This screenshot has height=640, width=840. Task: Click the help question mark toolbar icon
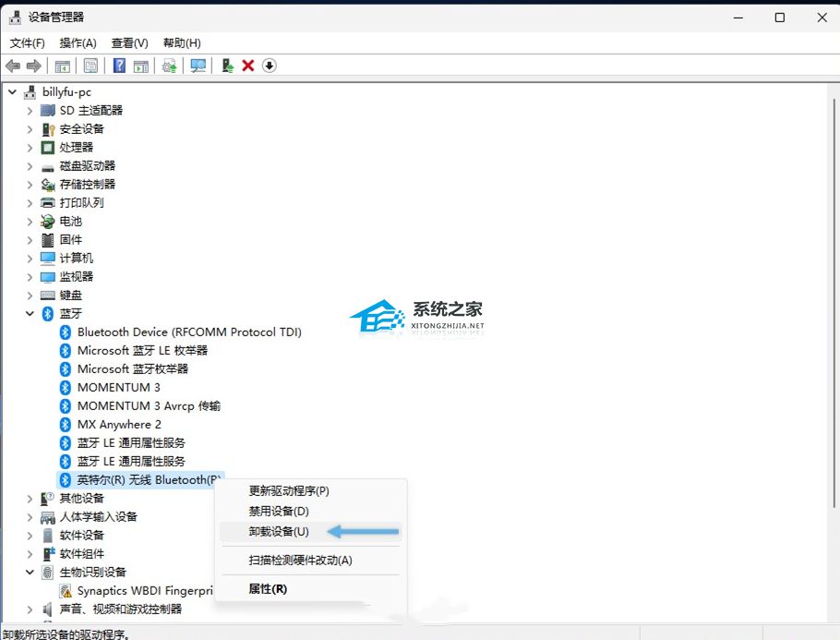tap(119, 66)
